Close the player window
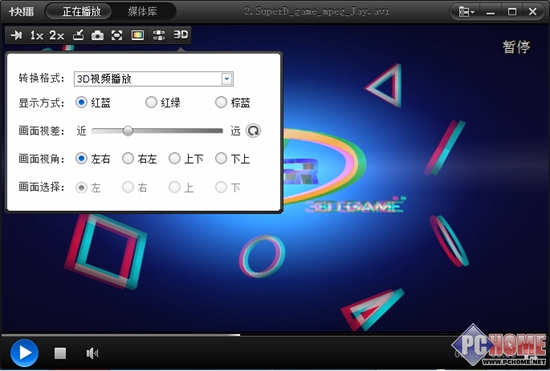The height and width of the screenshot is (371, 550). [532, 12]
